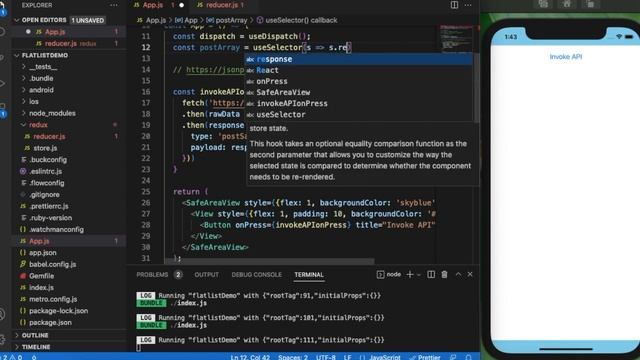640x360 pixels.
Task: Choose 'SafeAreaView' autocomplete suggestion
Action: point(358,92)
